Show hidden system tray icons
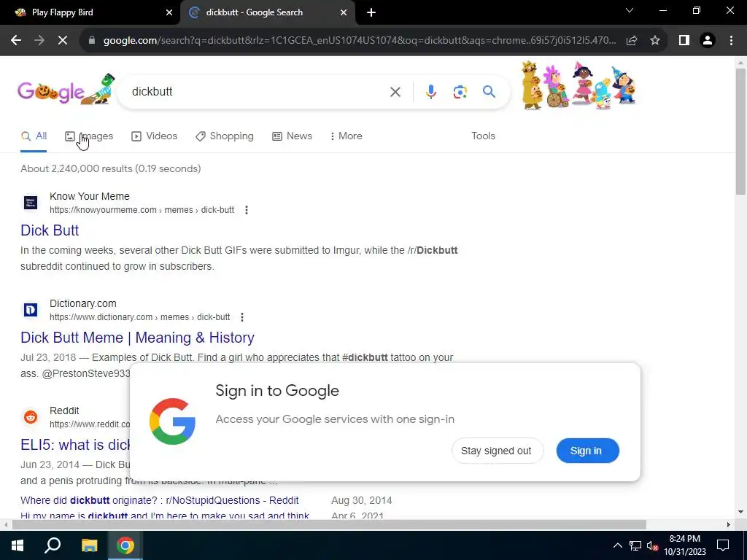This screenshot has height=560, width=747. (x=617, y=545)
